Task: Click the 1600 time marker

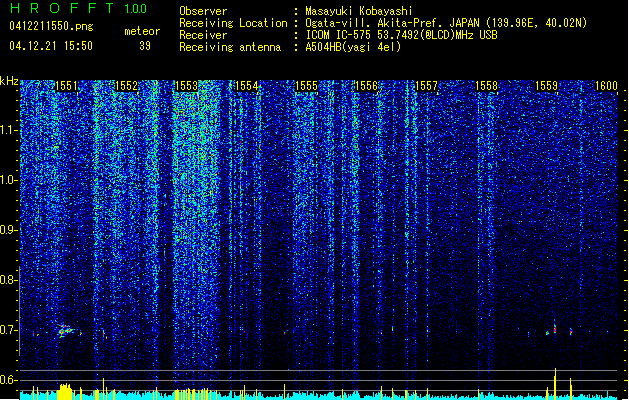Action: 606,86
